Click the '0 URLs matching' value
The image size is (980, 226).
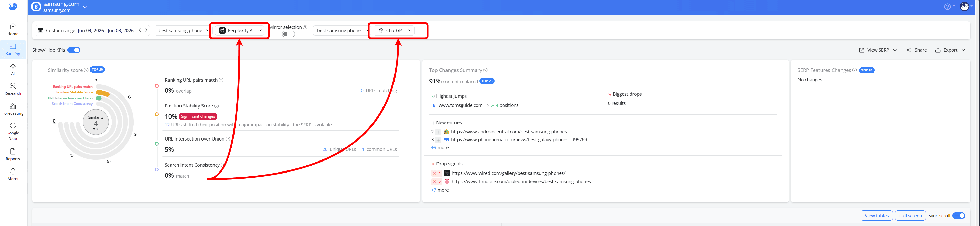pyautogui.click(x=379, y=91)
